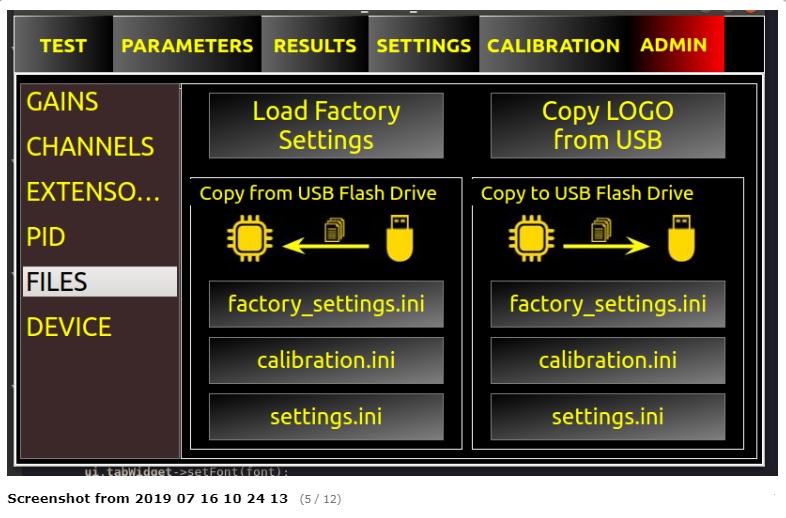786x518 pixels.
Task: Open the CALIBRATION tab
Action: (x=553, y=45)
